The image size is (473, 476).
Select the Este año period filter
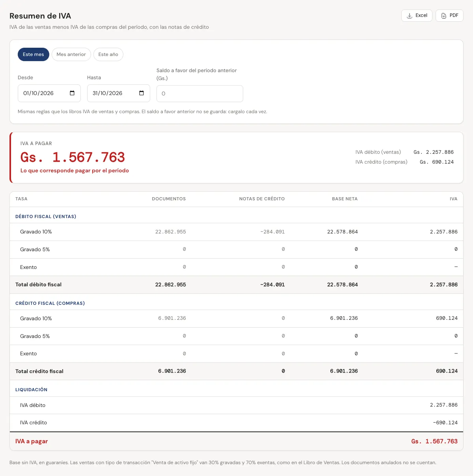[x=108, y=54]
